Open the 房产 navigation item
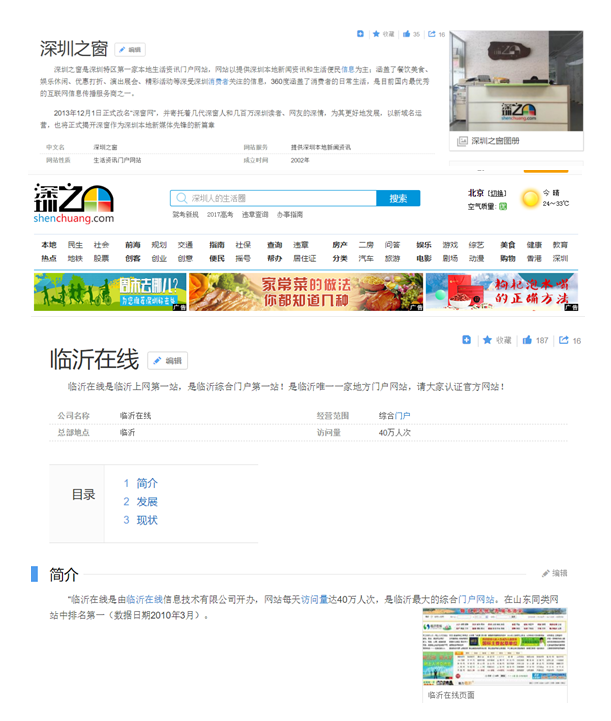The height and width of the screenshot is (721, 611). click(340, 245)
